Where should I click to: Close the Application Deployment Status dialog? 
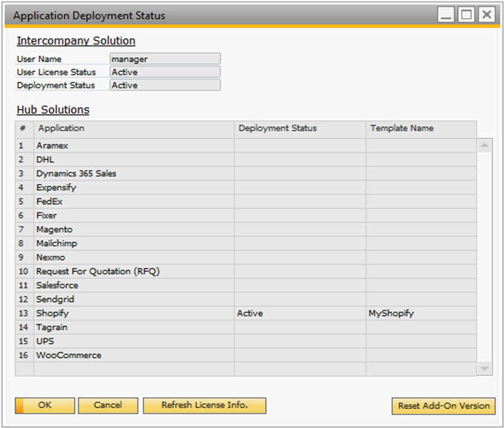coord(486,15)
